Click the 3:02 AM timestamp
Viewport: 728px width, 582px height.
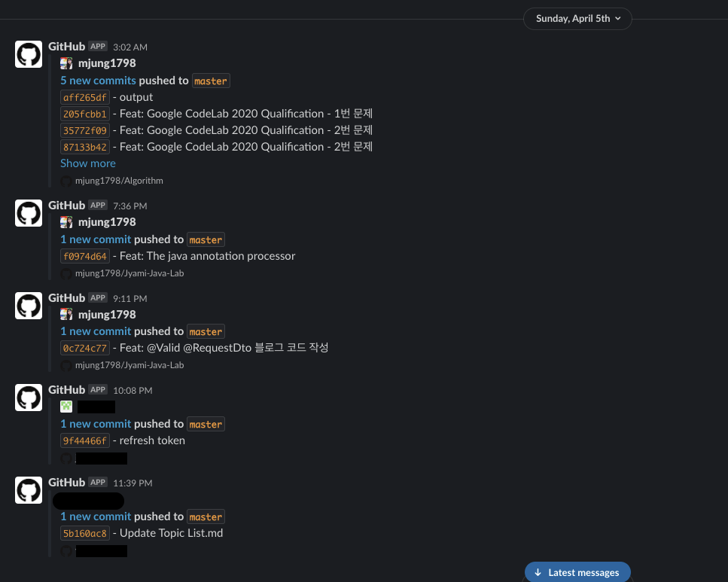click(130, 47)
